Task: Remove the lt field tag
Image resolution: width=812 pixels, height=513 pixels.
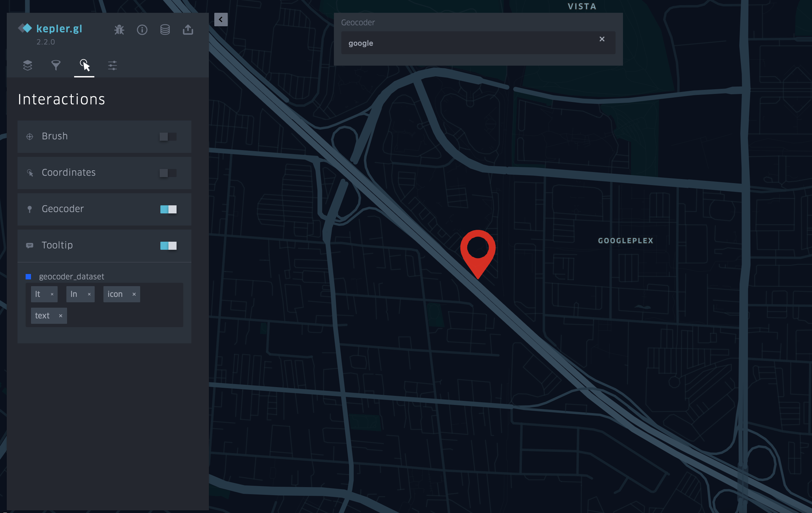Action: pyautogui.click(x=52, y=294)
